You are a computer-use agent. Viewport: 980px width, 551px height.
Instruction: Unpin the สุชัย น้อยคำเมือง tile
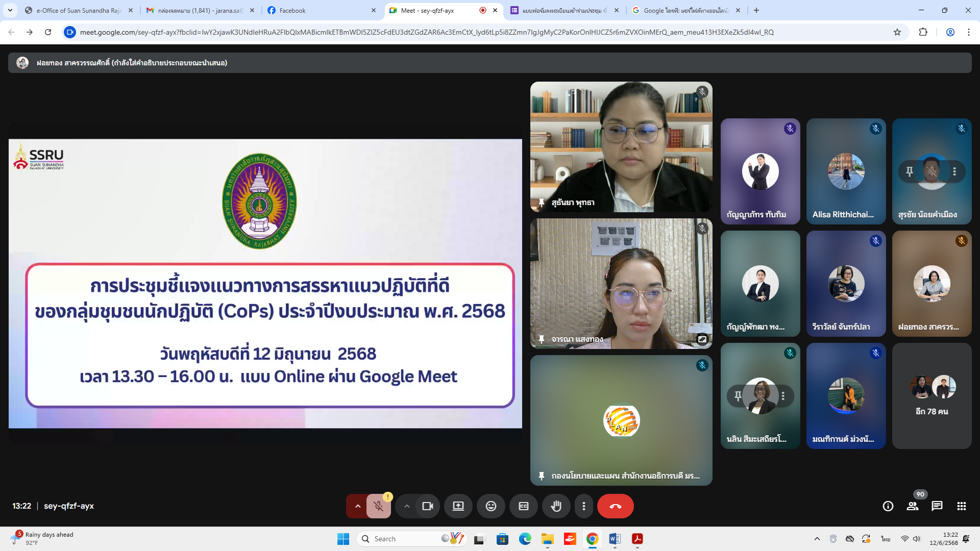tap(909, 171)
